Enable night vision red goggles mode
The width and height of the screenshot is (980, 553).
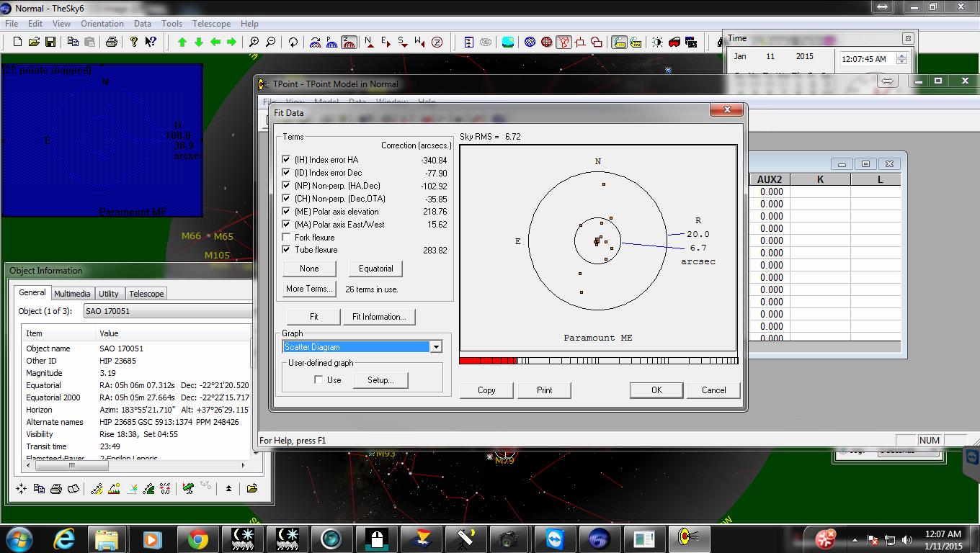pyautogui.click(x=674, y=42)
